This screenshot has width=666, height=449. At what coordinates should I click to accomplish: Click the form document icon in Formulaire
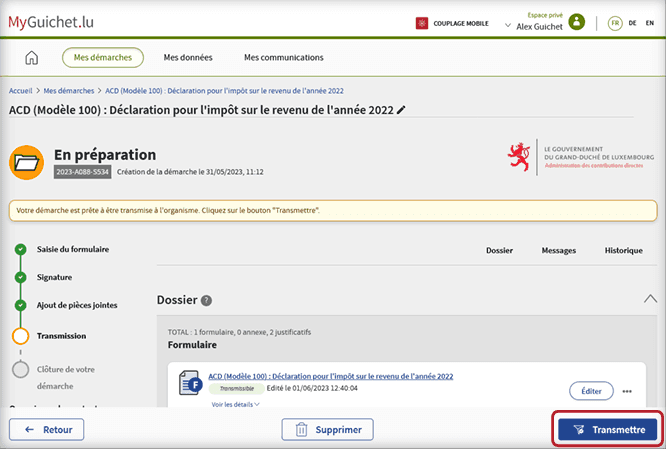(x=190, y=382)
